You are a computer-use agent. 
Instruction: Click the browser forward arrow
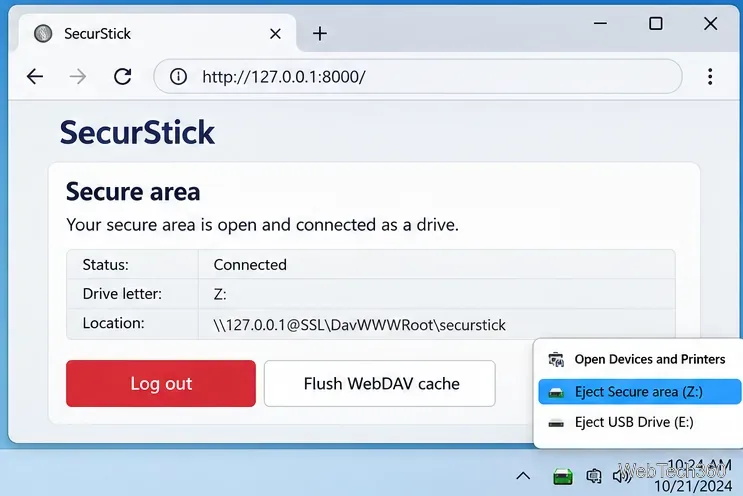78,76
